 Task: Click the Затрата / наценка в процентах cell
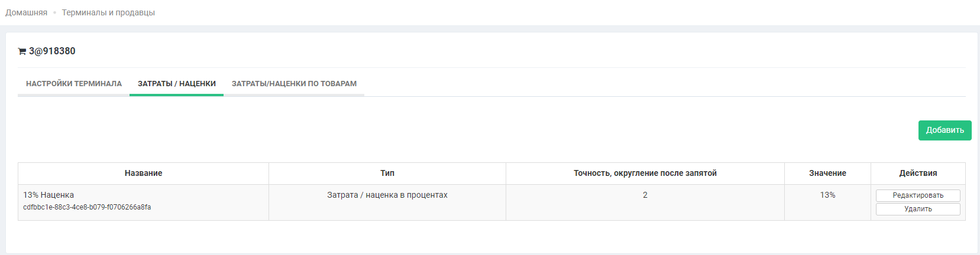pyautogui.click(x=387, y=195)
